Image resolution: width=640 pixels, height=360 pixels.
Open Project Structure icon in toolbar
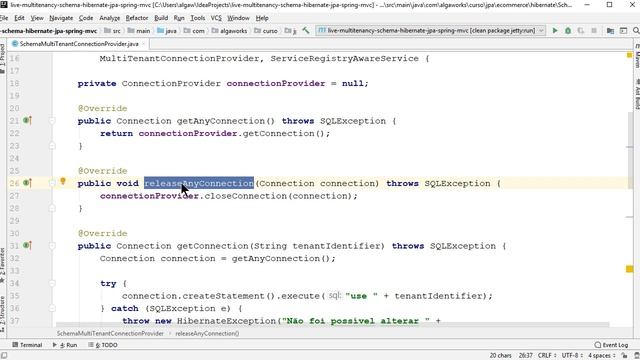tap(610, 31)
